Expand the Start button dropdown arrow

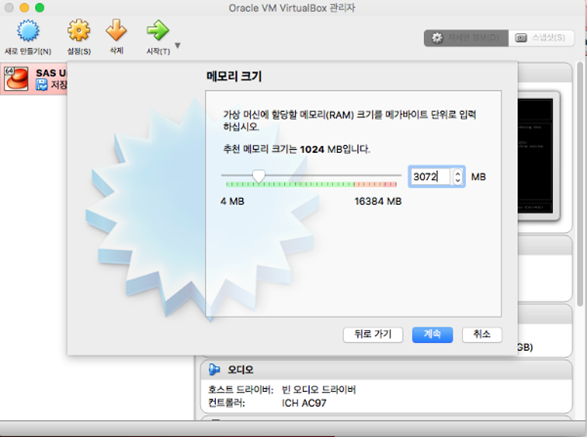click(178, 45)
